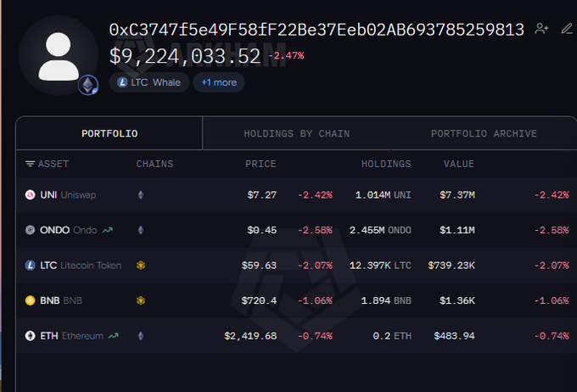Click the +1 more tags button

(x=219, y=82)
